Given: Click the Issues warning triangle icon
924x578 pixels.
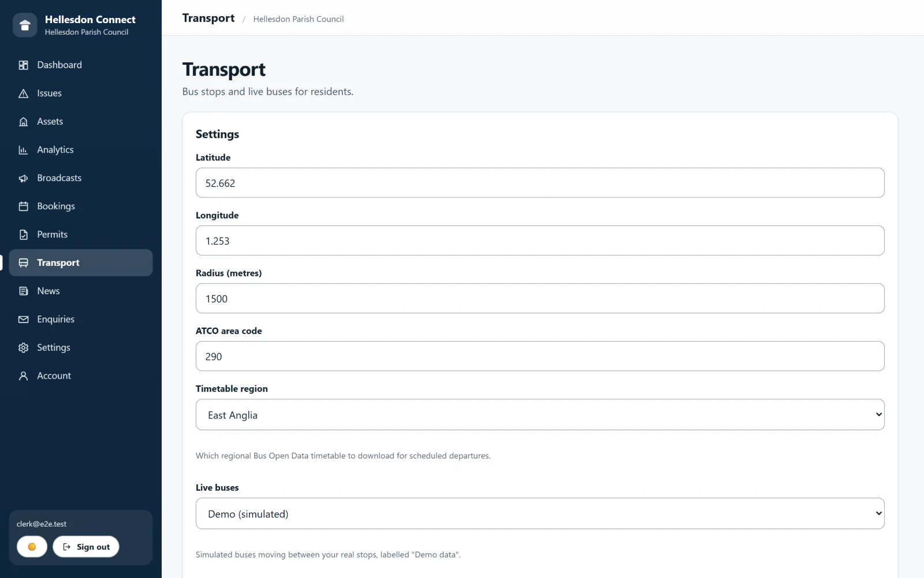Looking at the screenshot, I should click(x=24, y=94).
